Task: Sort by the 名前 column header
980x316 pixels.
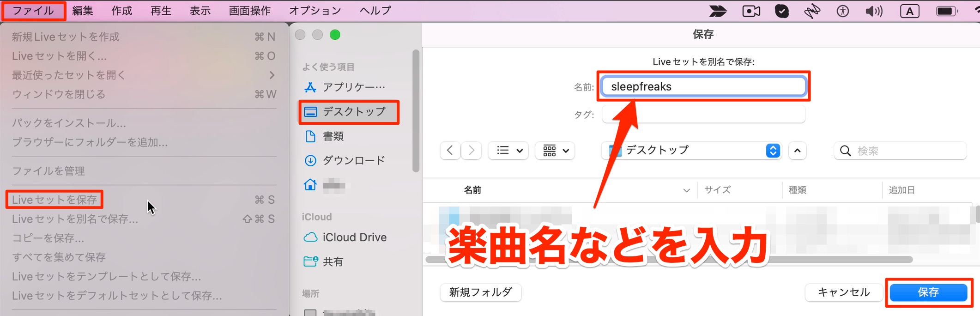Action: point(472,190)
